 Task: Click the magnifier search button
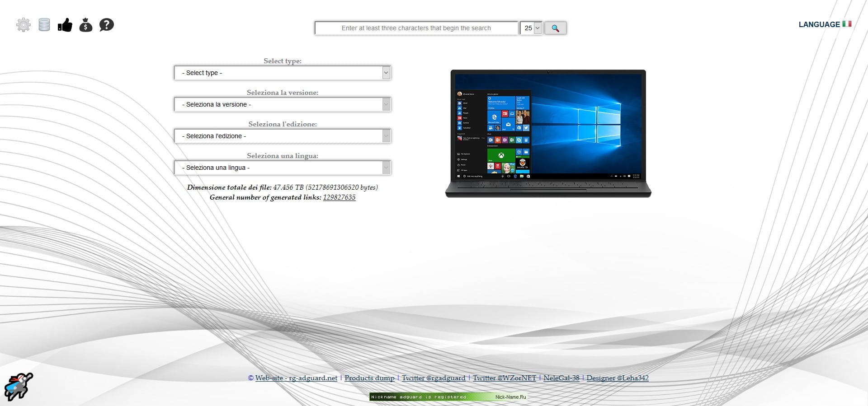coord(555,28)
